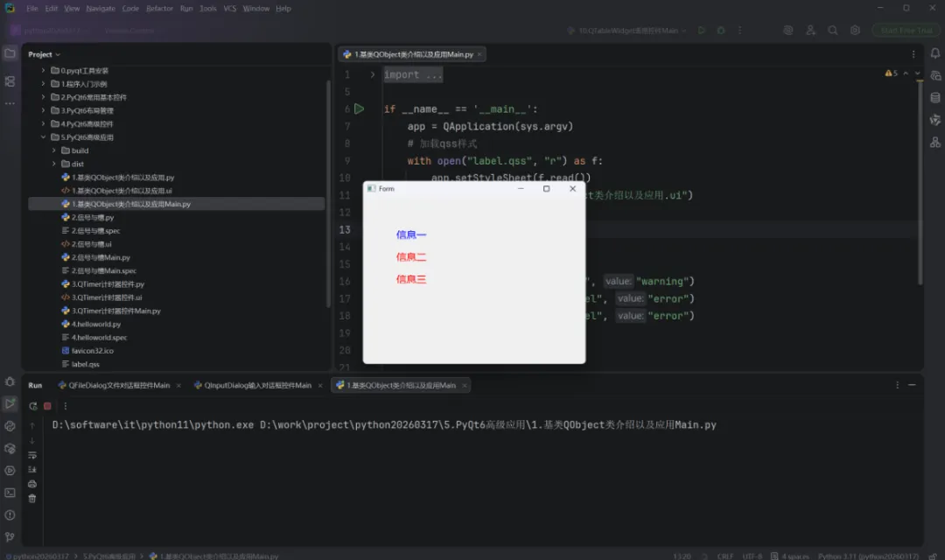Screen dimensions: 945x560
Task: Open Code With Me add-user icon
Action: click(x=810, y=30)
